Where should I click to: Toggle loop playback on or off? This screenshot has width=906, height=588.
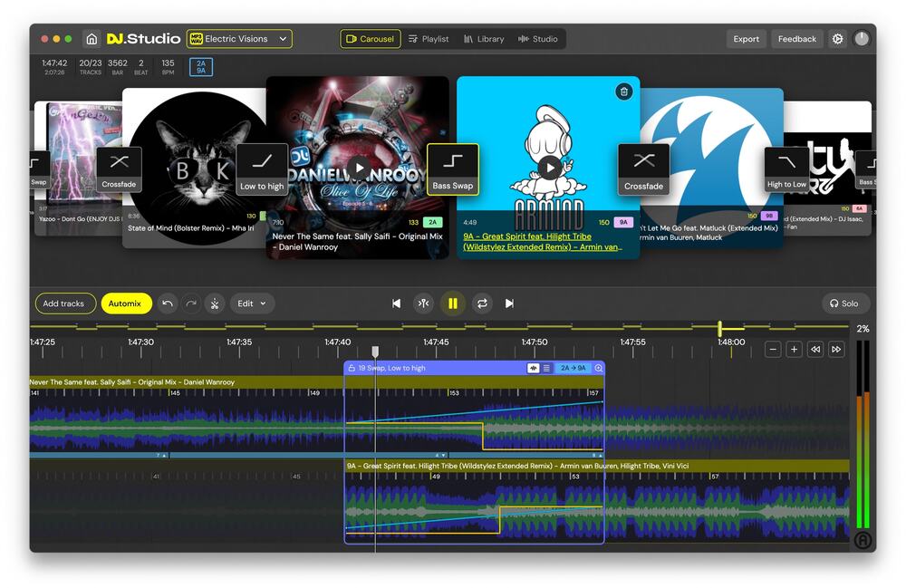(x=482, y=304)
